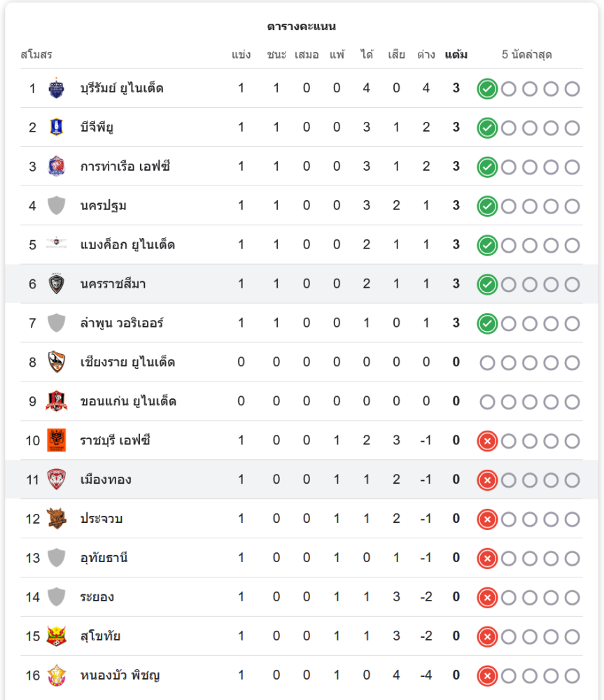Click the Nakhon Ratchasima club crest
Image resolution: width=604 pixels, height=700 pixels.
56,283
